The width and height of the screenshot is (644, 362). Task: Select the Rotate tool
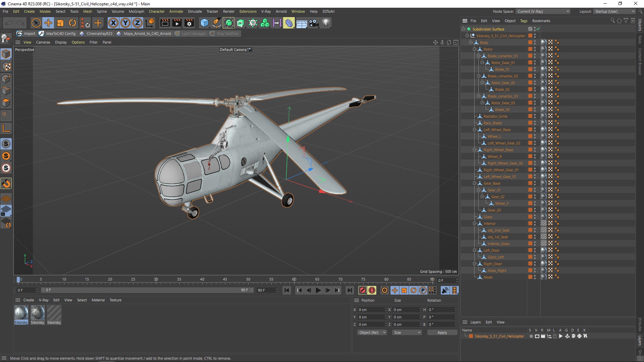72,23
